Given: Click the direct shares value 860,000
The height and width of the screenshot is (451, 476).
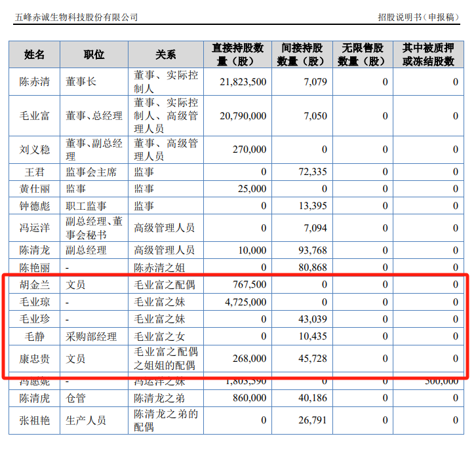Looking at the screenshot, I should (249, 398).
